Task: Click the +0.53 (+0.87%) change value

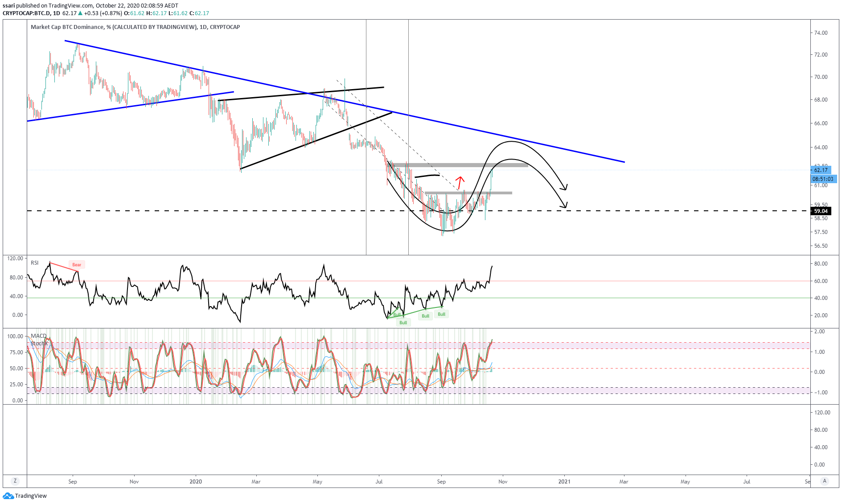Action: (103, 13)
